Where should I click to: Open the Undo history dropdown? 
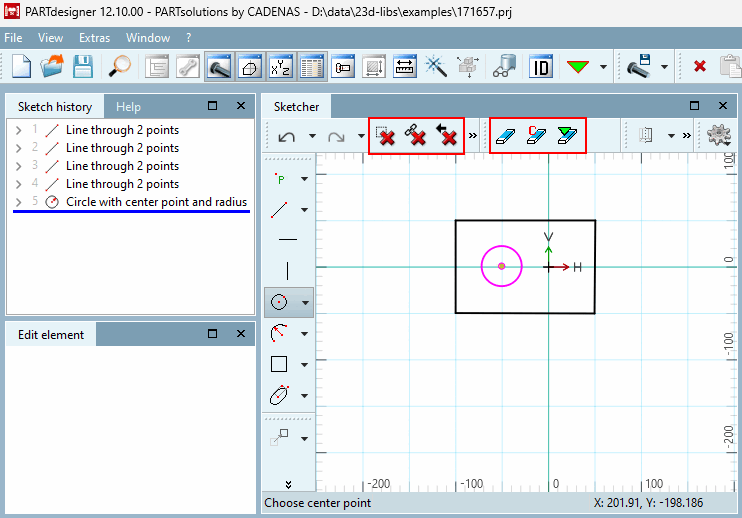312,136
